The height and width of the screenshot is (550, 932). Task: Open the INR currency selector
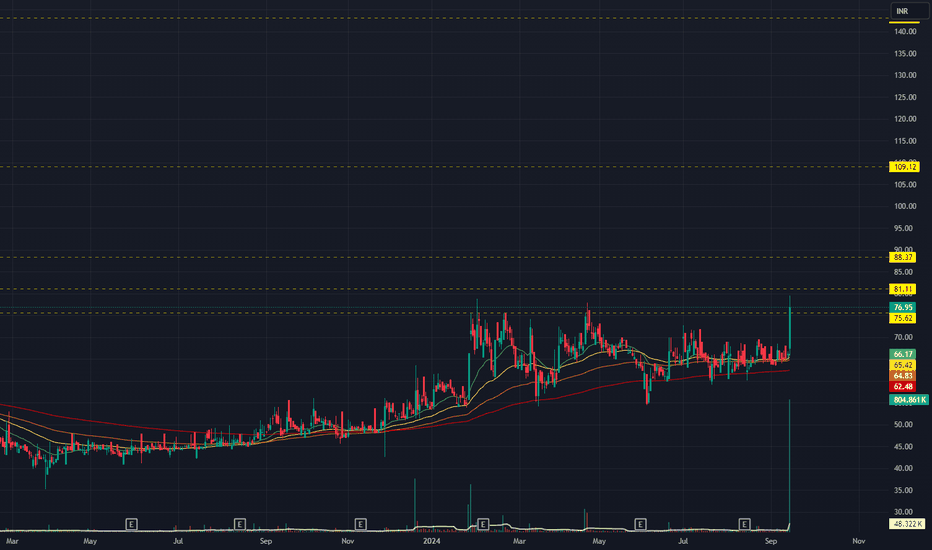[x=909, y=11]
